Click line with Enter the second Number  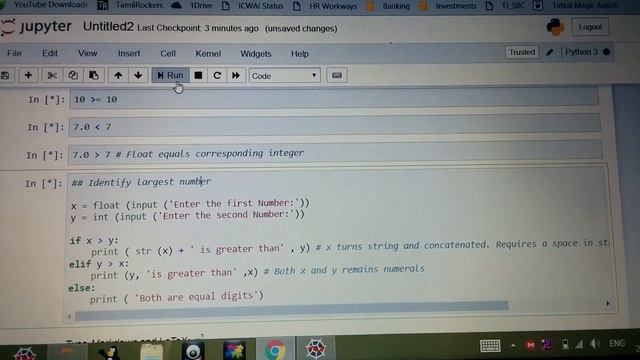(x=187, y=216)
